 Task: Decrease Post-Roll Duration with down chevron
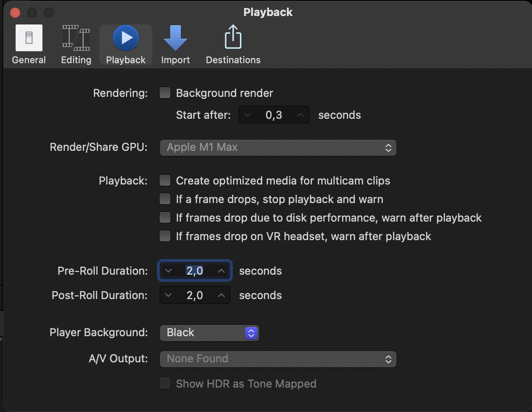(x=168, y=295)
